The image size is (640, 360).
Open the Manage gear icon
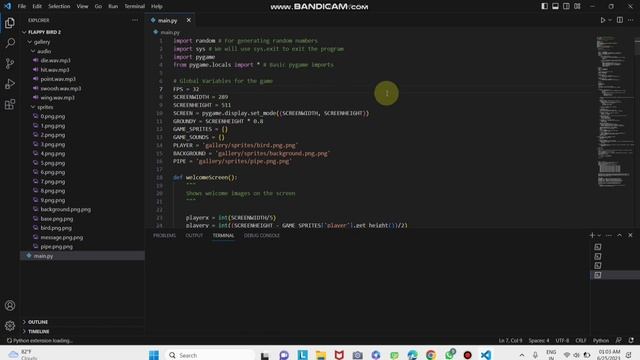point(10,326)
